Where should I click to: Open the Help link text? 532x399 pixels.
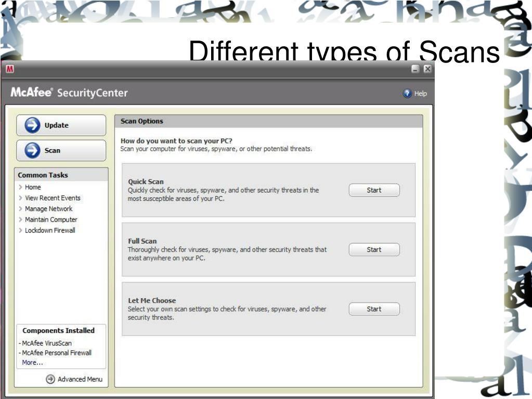(x=420, y=93)
